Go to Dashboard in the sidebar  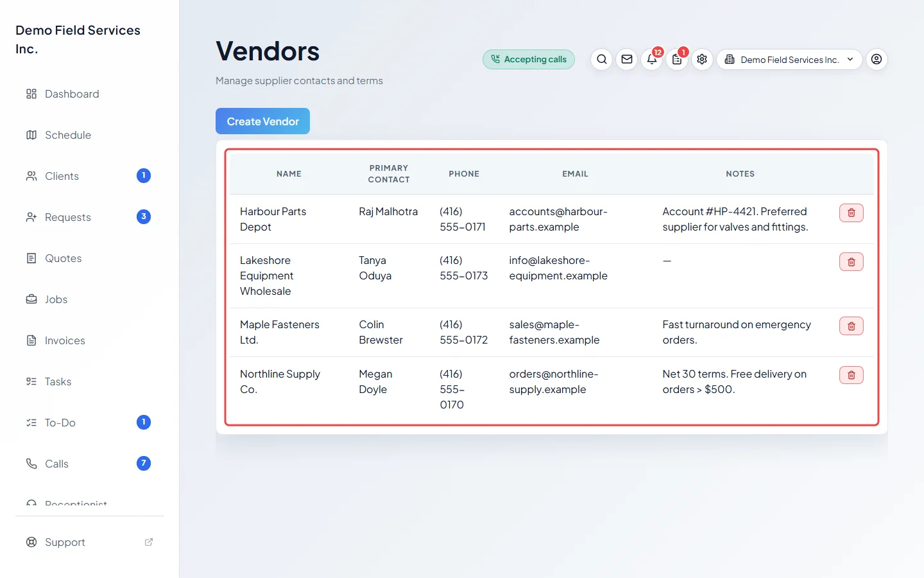point(90,94)
